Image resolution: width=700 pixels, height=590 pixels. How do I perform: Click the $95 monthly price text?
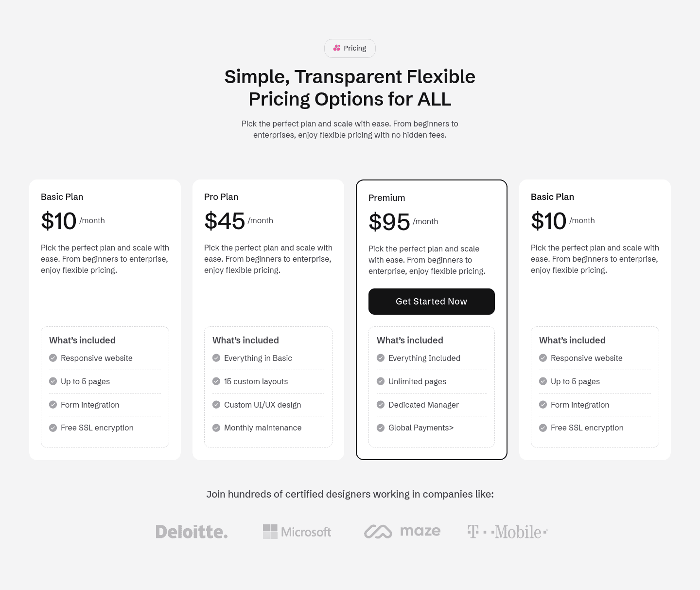(x=389, y=221)
